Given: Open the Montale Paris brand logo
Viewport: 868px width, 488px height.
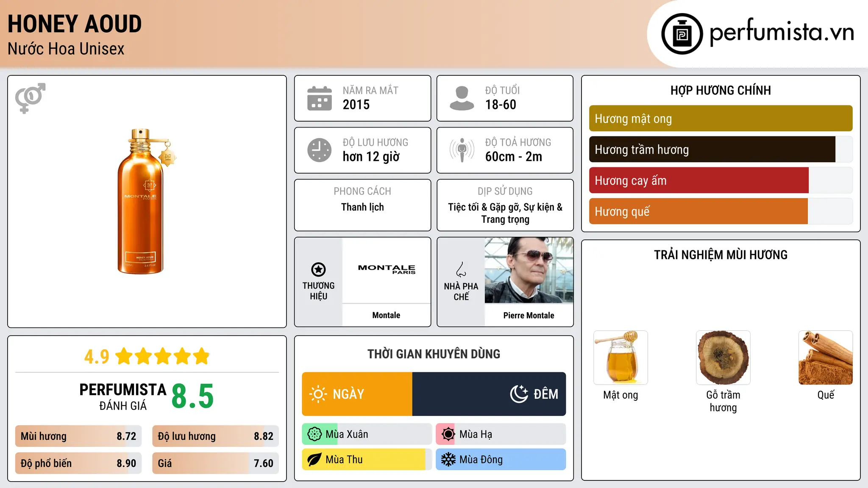Looking at the screenshot, I should [x=387, y=269].
